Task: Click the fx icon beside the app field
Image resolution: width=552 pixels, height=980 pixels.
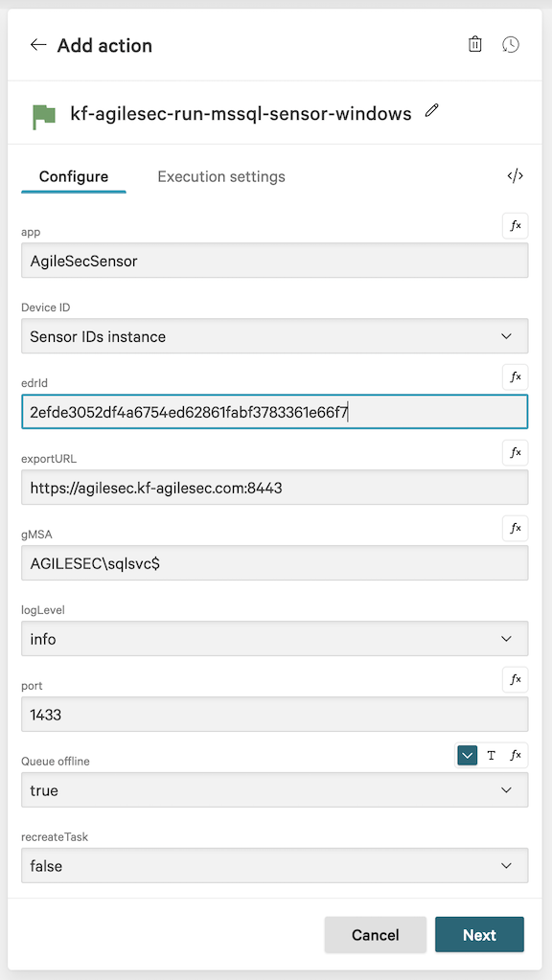Action: pyautogui.click(x=515, y=226)
